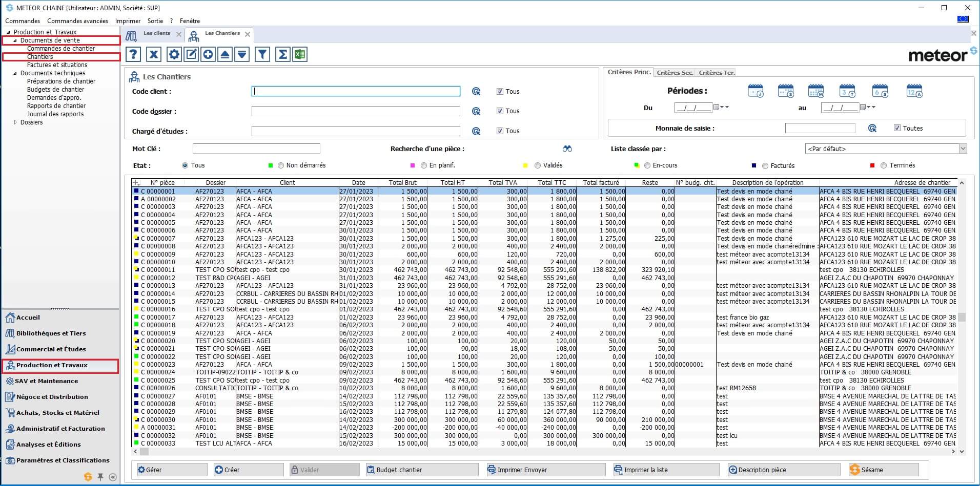This screenshot has height=486, width=980.
Task: Click the table's horizontal scrollbar thumb
Action: pos(144,452)
